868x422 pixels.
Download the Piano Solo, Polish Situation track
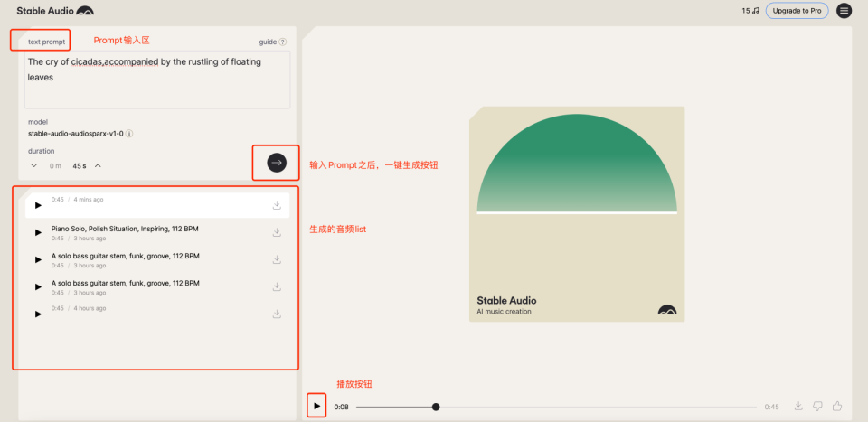click(277, 232)
